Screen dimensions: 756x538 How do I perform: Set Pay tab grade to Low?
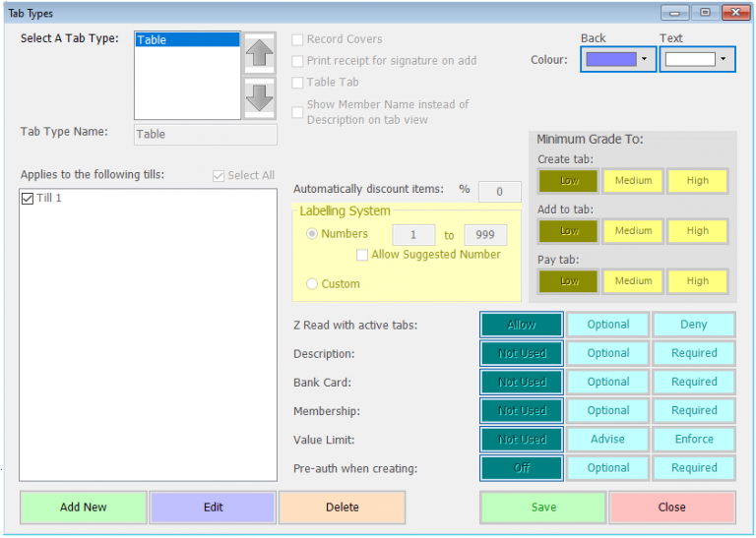569,281
